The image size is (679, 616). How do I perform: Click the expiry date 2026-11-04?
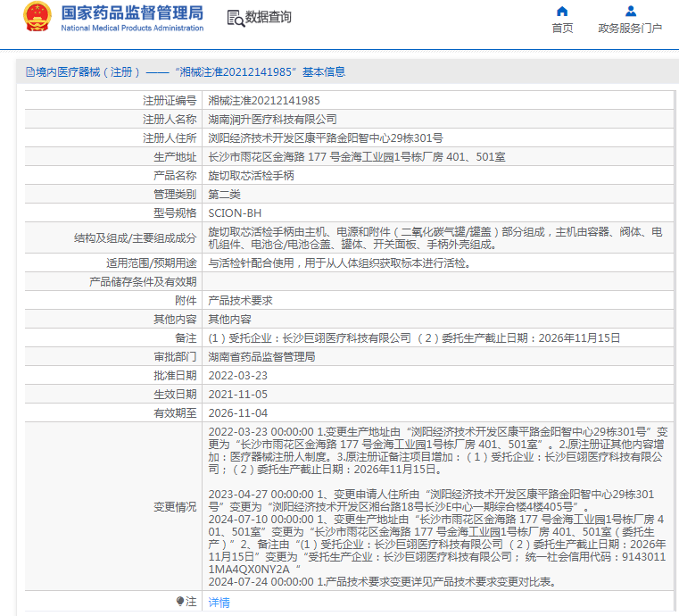coord(237,413)
